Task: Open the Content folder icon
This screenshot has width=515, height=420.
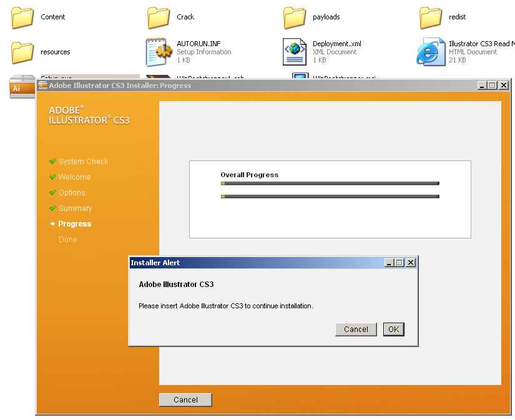Action: (22, 17)
